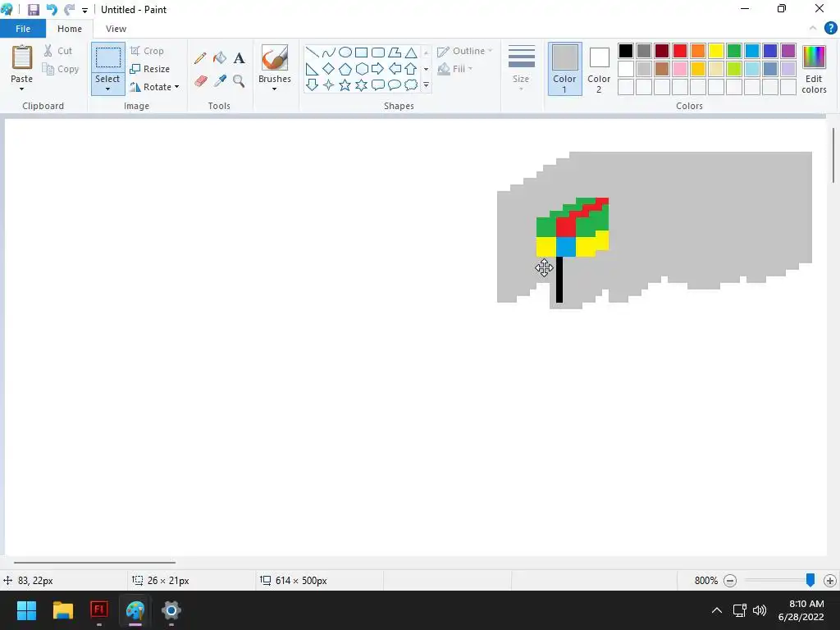Viewport: 840px width, 630px height.
Task: Click the horizontal canvas scrollbar
Action: pos(94,563)
